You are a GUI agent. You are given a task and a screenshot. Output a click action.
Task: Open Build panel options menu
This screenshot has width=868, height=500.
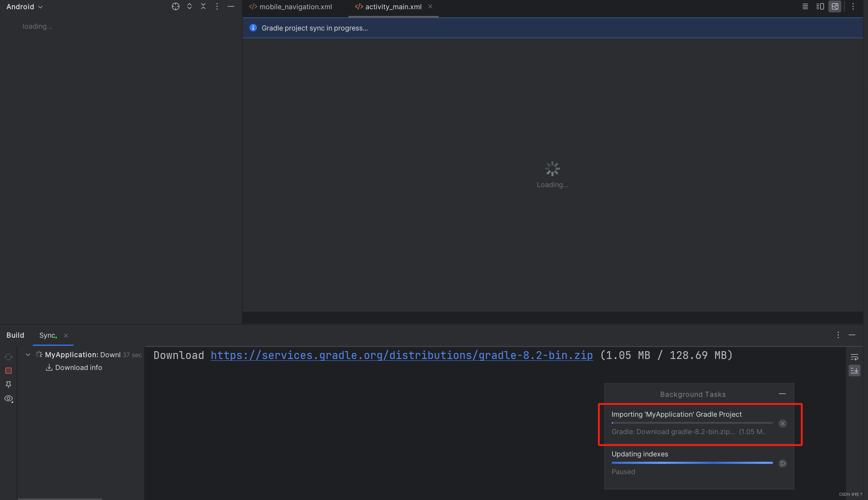[x=838, y=335]
